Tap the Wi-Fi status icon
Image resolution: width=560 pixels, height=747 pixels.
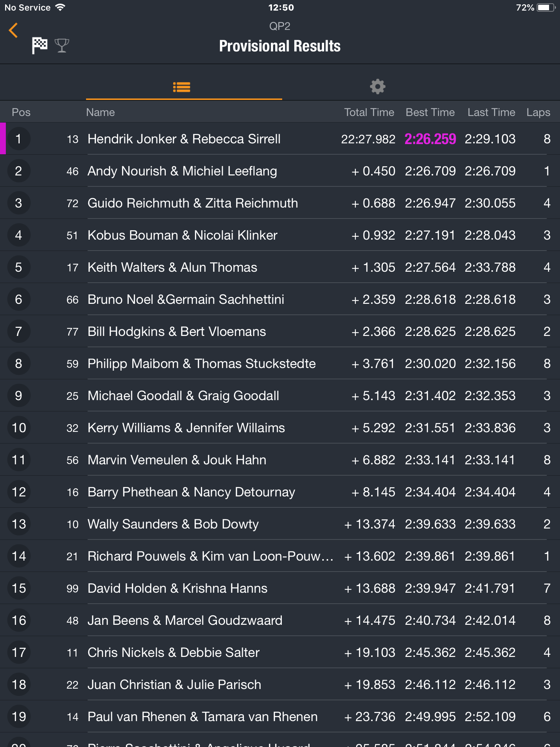tap(60, 7)
